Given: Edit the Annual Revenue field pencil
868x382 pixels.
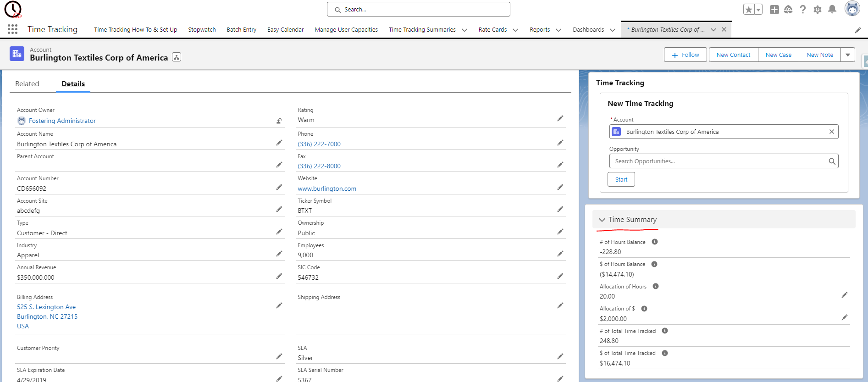Looking at the screenshot, I should [x=279, y=276].
